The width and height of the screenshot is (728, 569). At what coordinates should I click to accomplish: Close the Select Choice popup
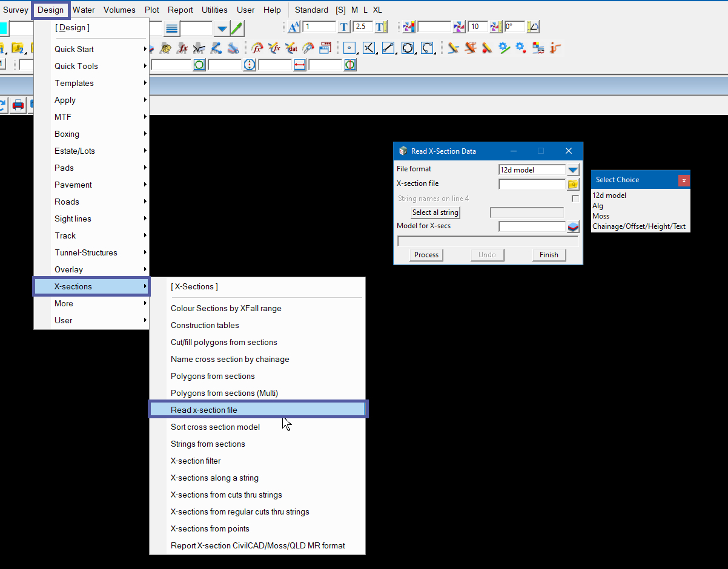pos(684,180)
